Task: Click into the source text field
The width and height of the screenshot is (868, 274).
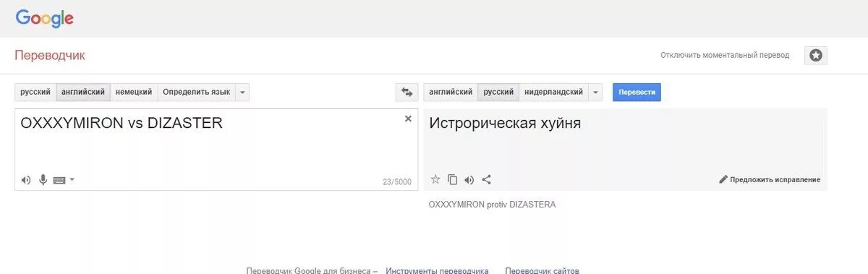Action: point(216,150)
